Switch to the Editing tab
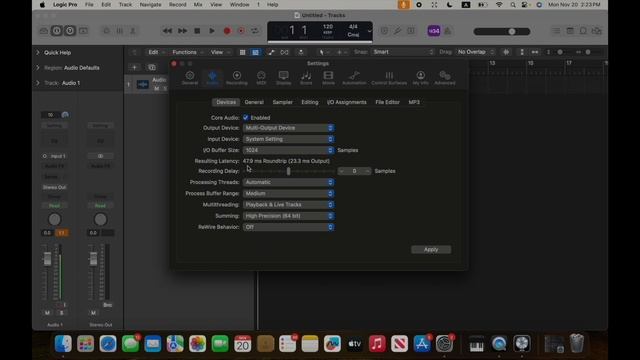The width and height of the screenshot is (640, 360). click(310, 102)
